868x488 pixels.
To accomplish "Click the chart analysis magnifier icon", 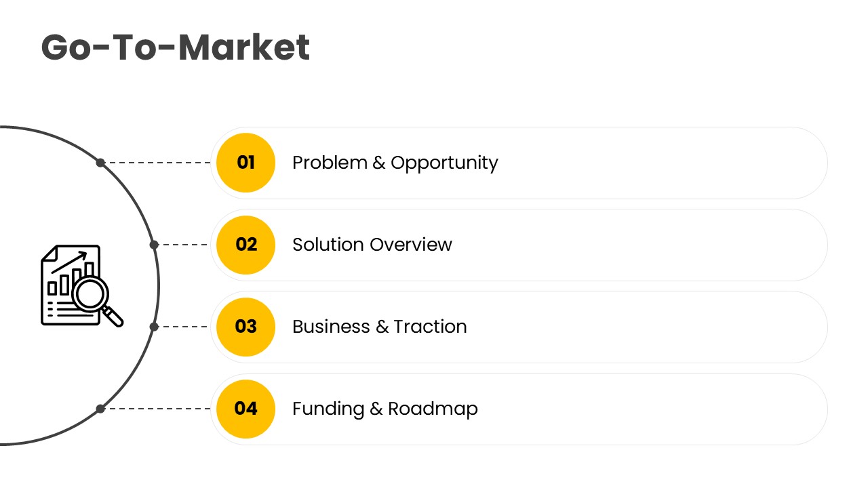I will point(81,285).
